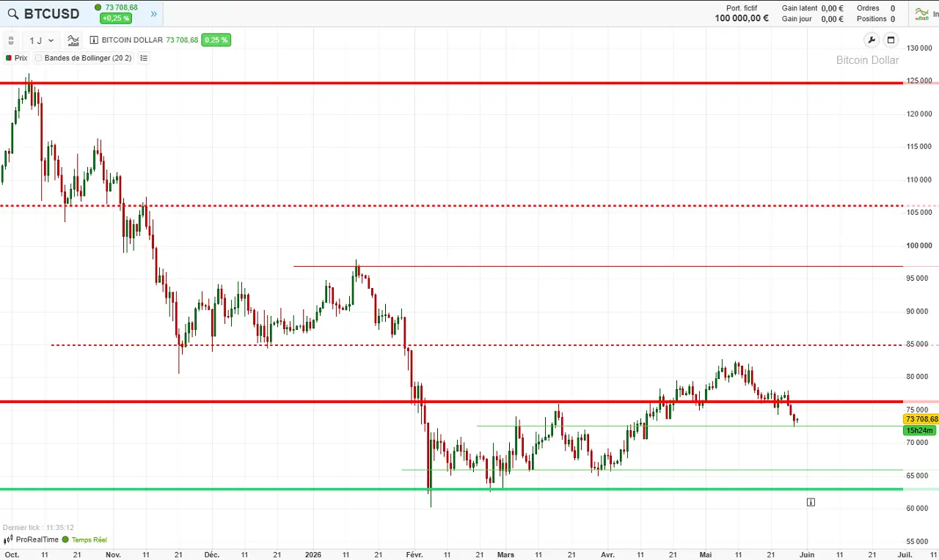Click the Dernier tick timestamp
This screenshot has width=939, height=560.
[x=38, y=527]
